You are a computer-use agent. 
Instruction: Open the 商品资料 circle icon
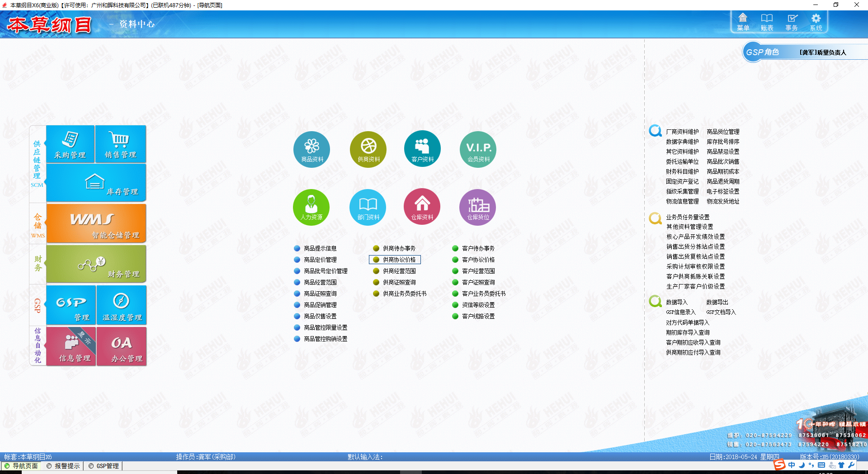(311, 149)
